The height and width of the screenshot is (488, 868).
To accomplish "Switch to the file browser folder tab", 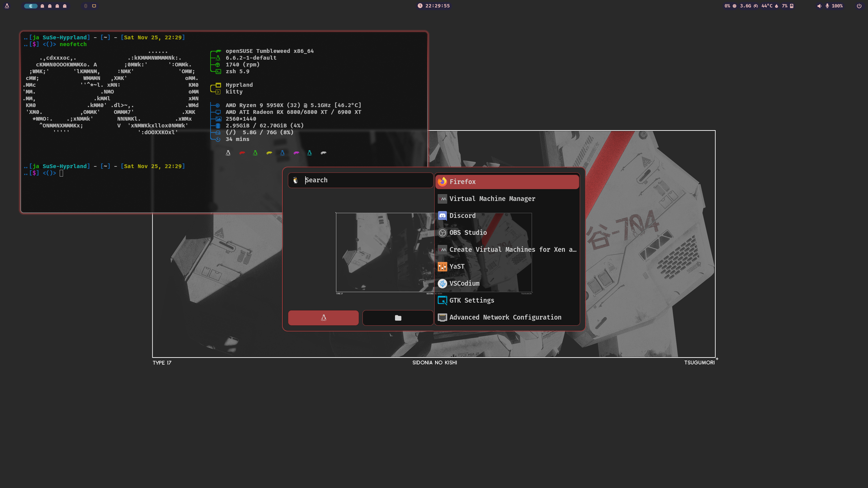I will 398,318.
